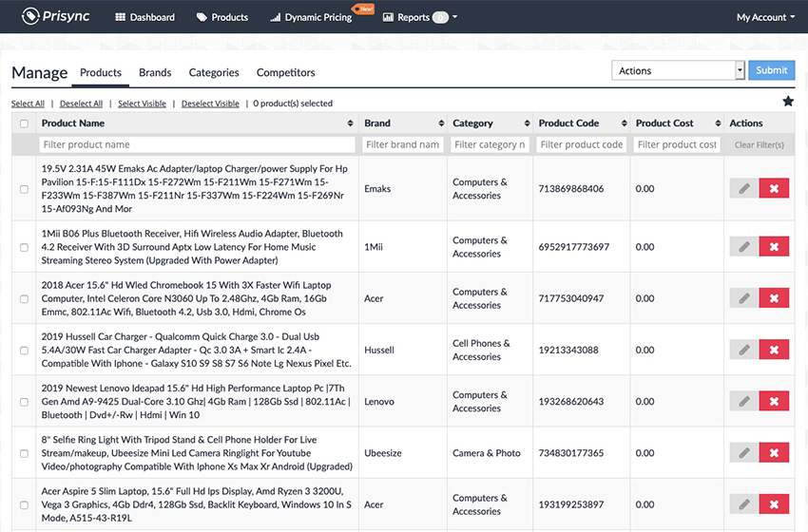The image size is (808, 532).
Task: Click product code 6952917773697
Action: coord(573,247)
